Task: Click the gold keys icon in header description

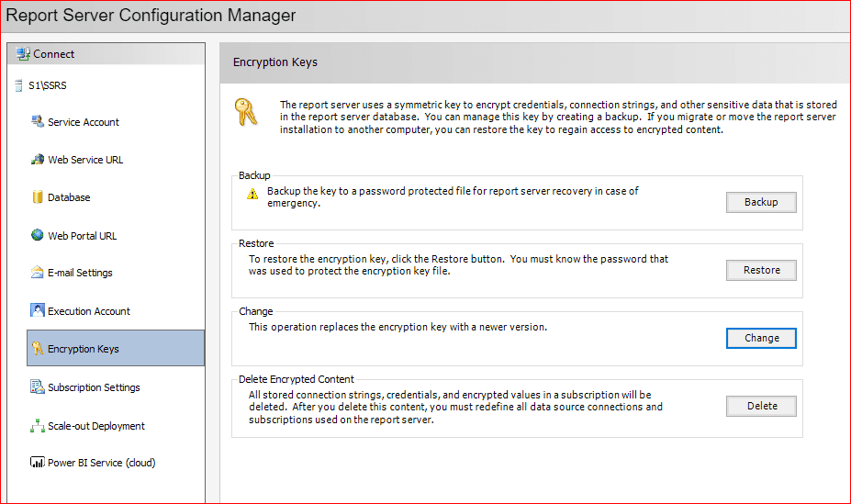Action: pyautogui.click(x=247, y=112)
